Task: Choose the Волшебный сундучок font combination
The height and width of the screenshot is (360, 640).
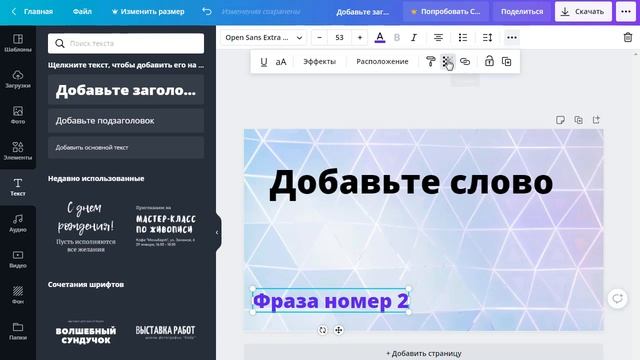Action: pos(86,333)
